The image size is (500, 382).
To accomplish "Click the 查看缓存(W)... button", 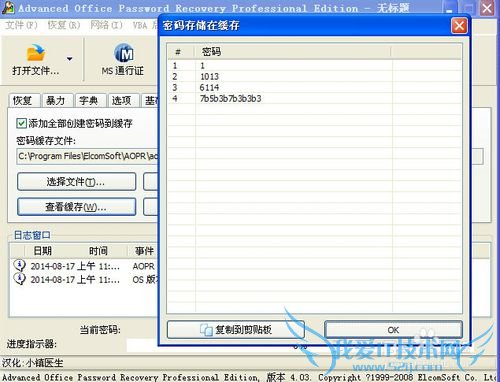I will click(76, 207).
